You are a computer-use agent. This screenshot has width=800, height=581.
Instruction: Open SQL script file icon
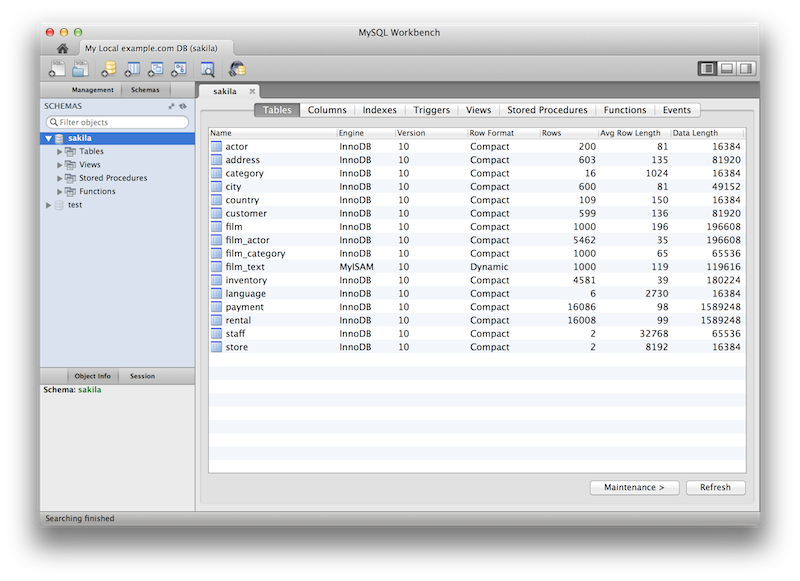81,69
